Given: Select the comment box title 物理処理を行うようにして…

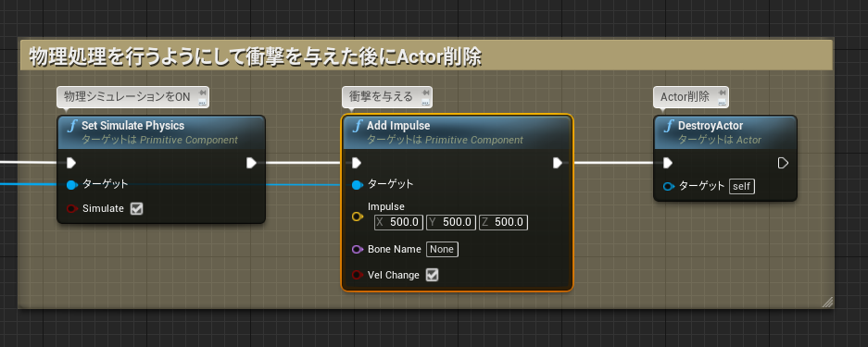Looking at the screenshot, I should click(x=255, y=56).
